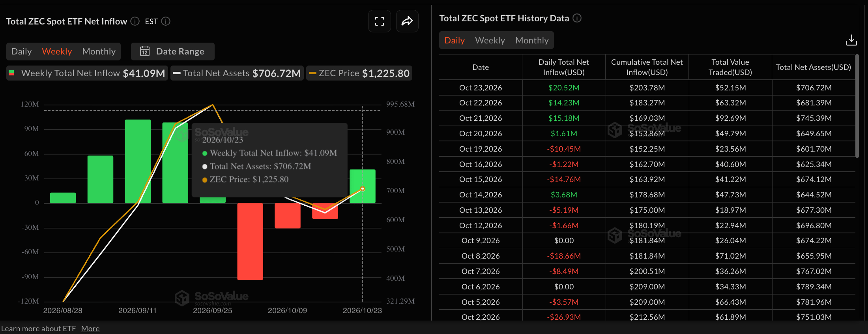Open info icon next to EST timezone
This screenshot has height=334, width=868.
click(166, 21)
